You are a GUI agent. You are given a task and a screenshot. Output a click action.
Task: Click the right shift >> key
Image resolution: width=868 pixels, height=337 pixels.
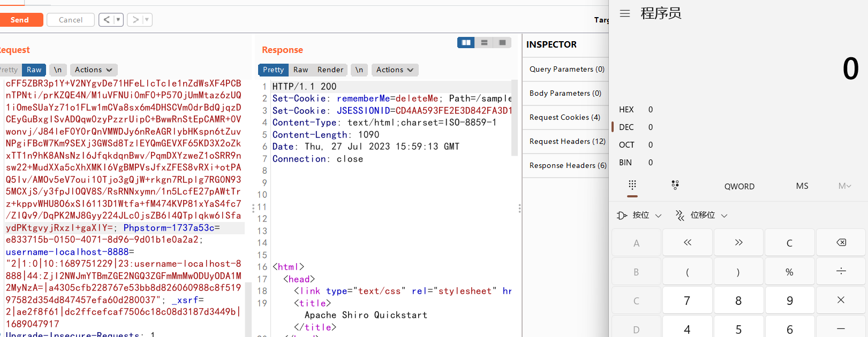[x=738, y=243]
